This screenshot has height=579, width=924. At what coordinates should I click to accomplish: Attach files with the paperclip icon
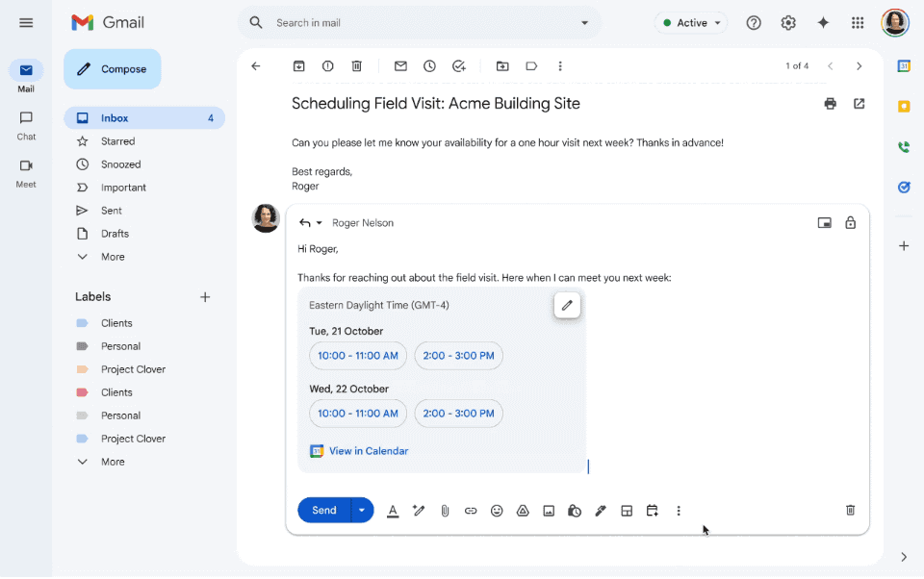tap(445, 511)
